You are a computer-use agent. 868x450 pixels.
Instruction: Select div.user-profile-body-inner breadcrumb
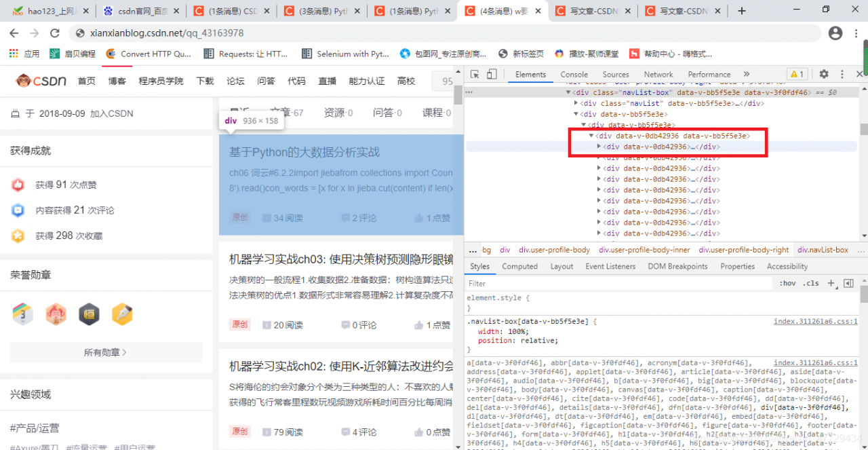click(x=644, y=250)
